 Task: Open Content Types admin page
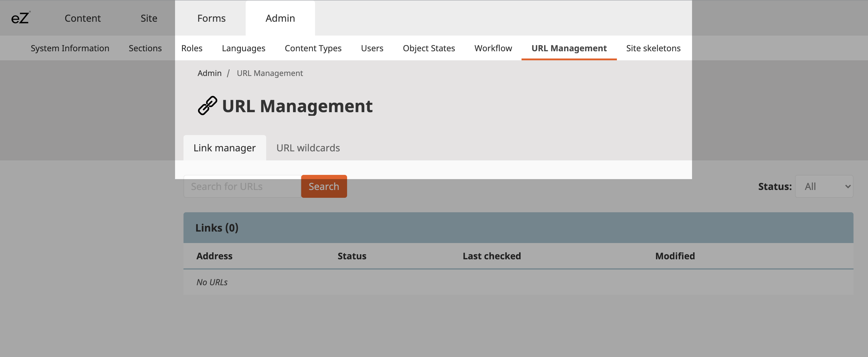point(313,48)
